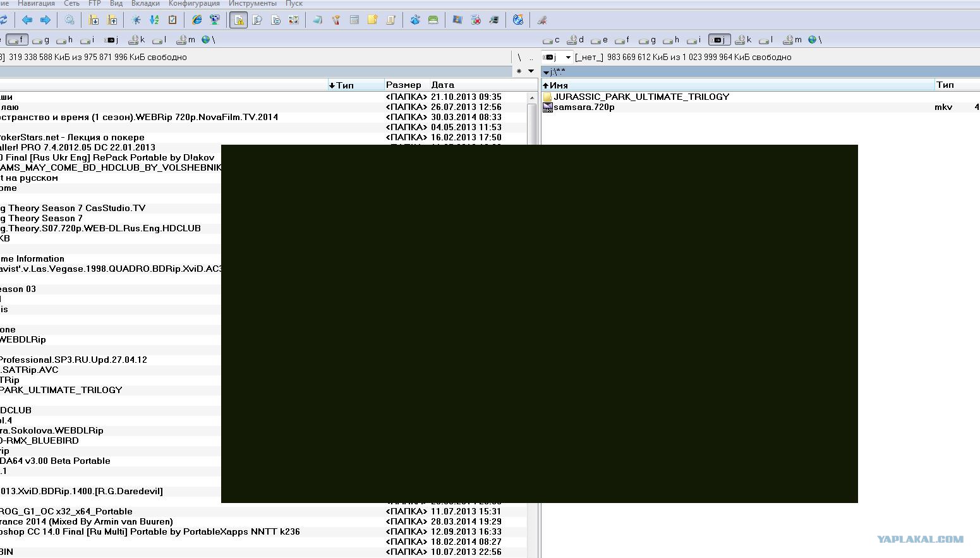Click the red-crossed monitor toolbar icon
Screen dimensions: 980x558
point(476,20)
